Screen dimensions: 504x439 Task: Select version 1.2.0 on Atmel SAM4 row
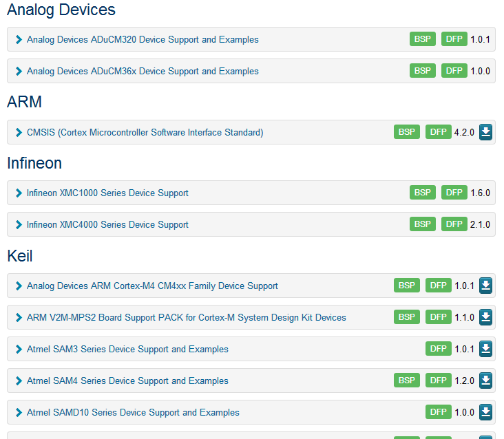(464, 381)
